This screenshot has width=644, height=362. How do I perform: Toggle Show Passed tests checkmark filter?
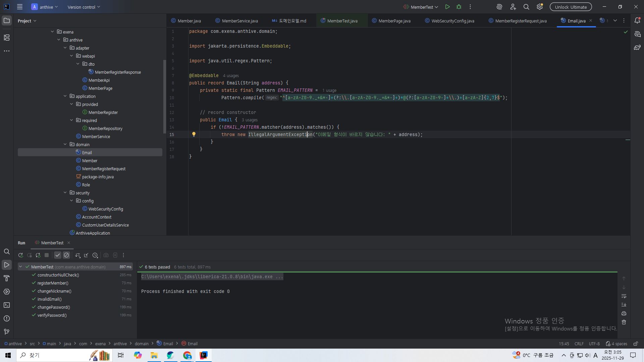click(58, 255)
